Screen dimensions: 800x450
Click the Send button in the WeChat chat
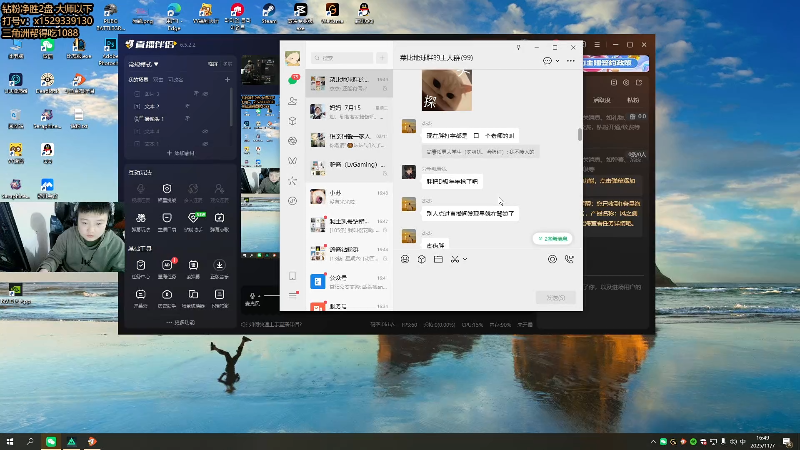tap(556, 297)
